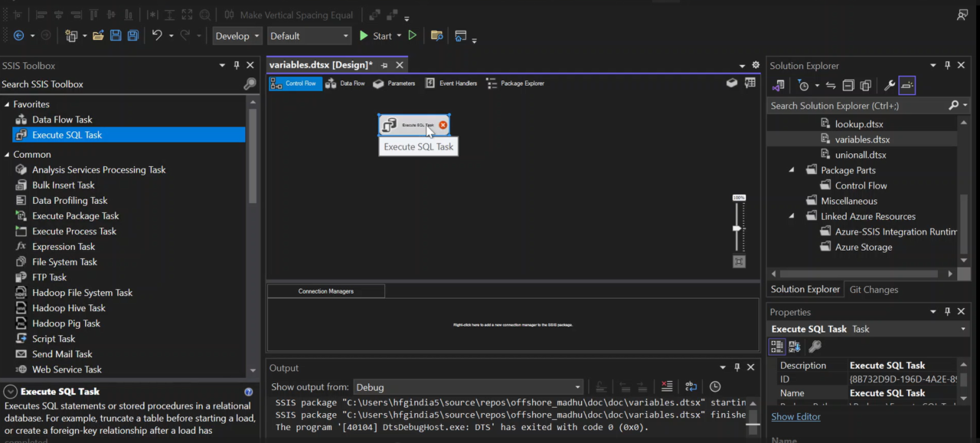The height and width of the screenshot is (443, 980).
Task: Select the variables.dtsx [Design] document tab
Action: 321,65
